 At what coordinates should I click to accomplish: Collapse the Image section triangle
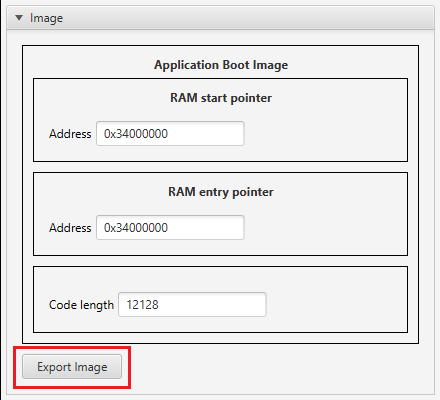19,18
